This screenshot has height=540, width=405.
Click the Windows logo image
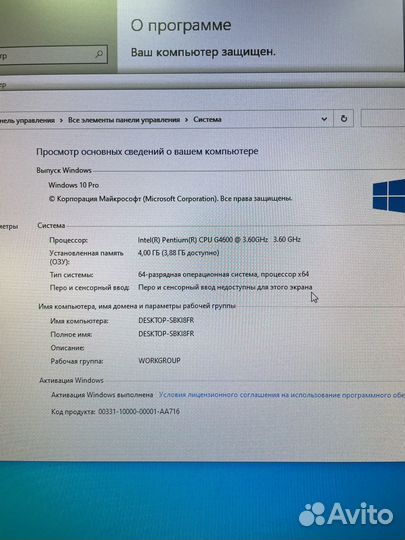389,196
